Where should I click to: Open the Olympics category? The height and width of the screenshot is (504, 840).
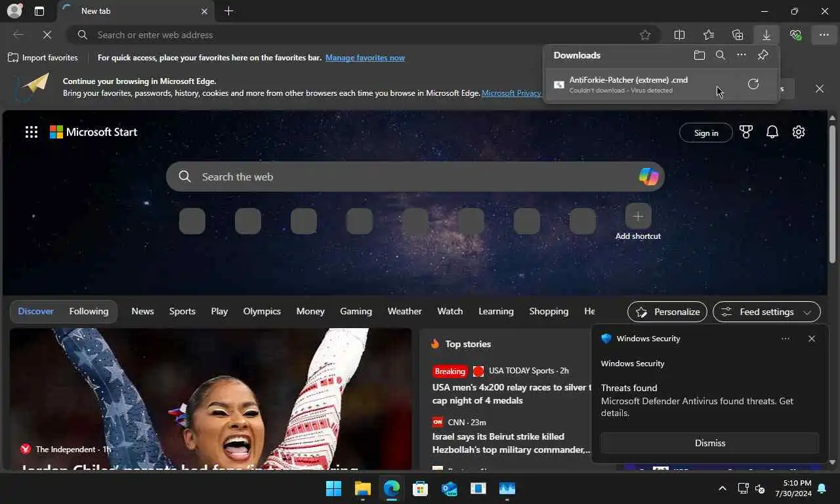click(x=262, y=311)
